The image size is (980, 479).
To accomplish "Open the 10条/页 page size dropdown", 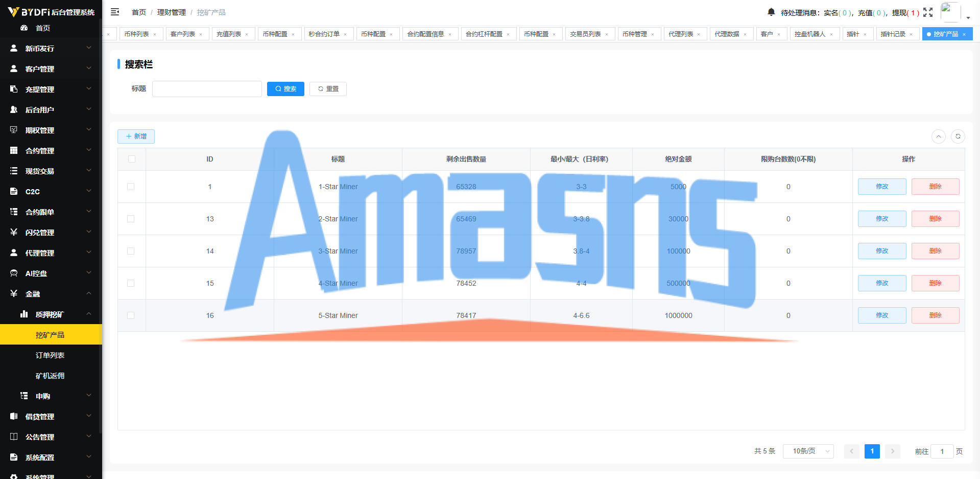I will 808,451.
